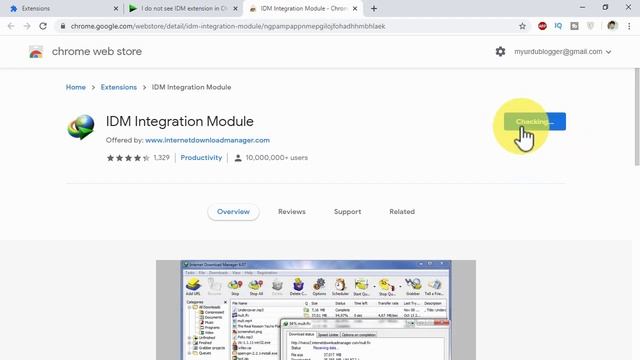Open the Chrome three-dot menu
Image resolution: width=640 pixels, height=360 pixels.
click(x=629, y=26)
